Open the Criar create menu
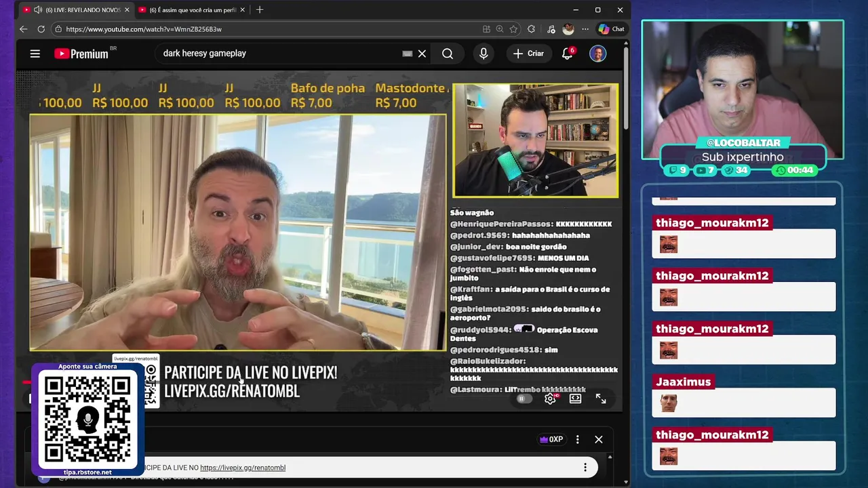This screenshot has height=488, width=868. [x=528, y=54]
